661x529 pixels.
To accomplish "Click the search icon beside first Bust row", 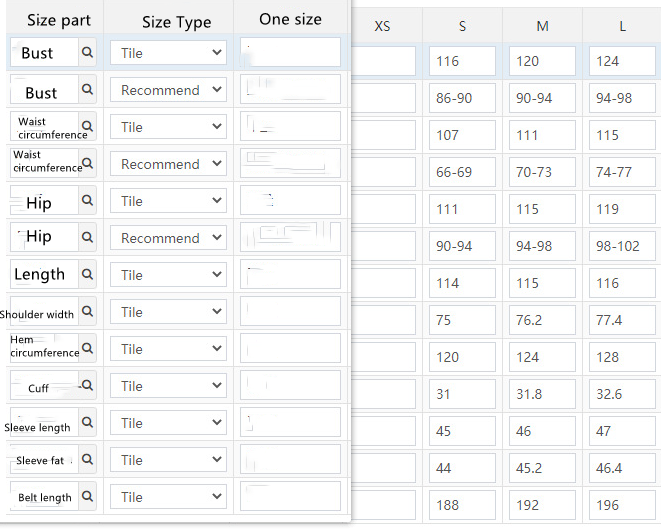I will [x=88, y=53].
